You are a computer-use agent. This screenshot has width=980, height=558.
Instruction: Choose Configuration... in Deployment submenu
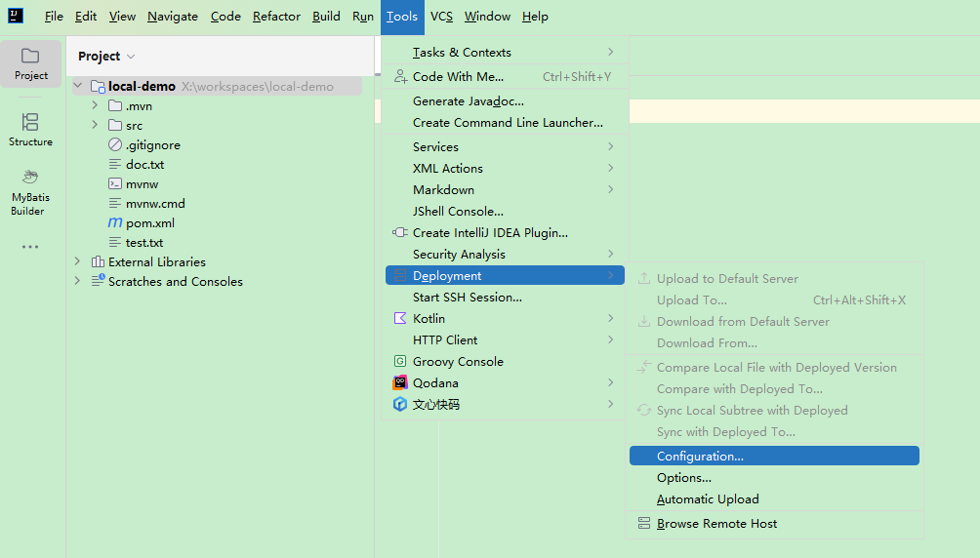tap(700, 457)
